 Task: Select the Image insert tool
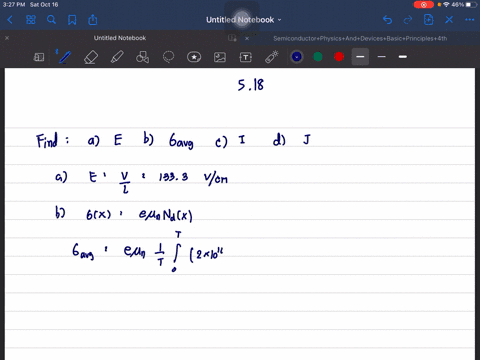pos(220,57)
